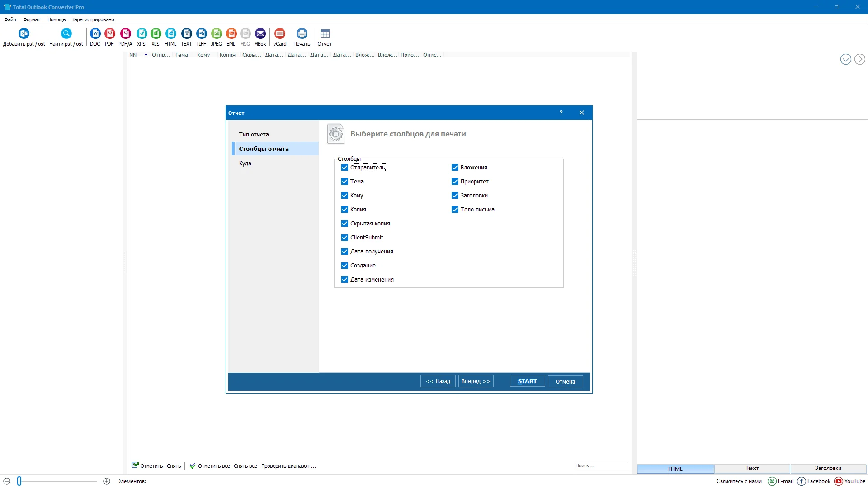Click the vCard export icon
This screenshot has height=488, width=868.
click(280, 33)
